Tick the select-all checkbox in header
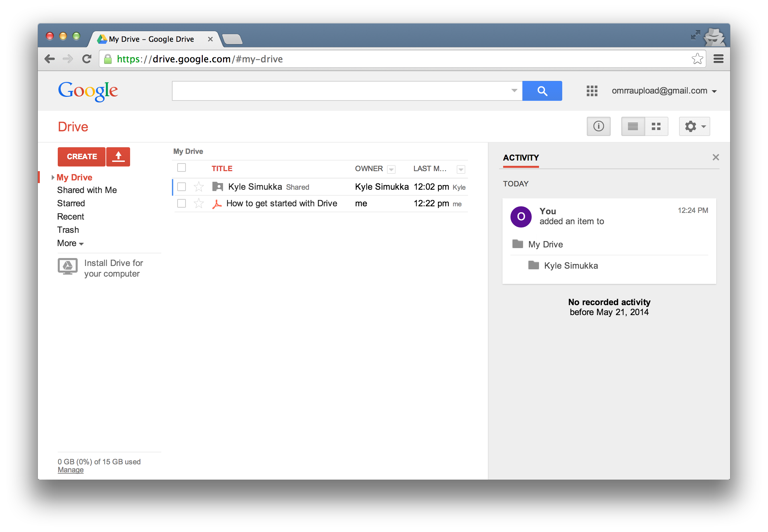768x532 pixels. [x=182, y=168]
